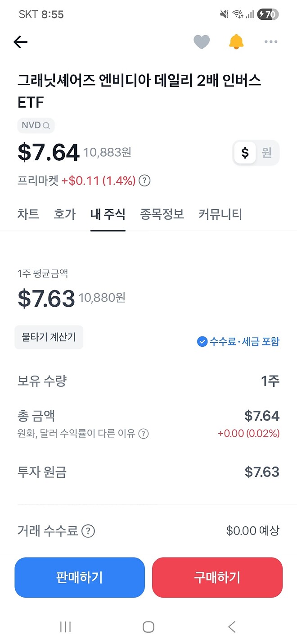
Task: Open the 커뮤니티 tab
Action: click(x=219, y=215)
